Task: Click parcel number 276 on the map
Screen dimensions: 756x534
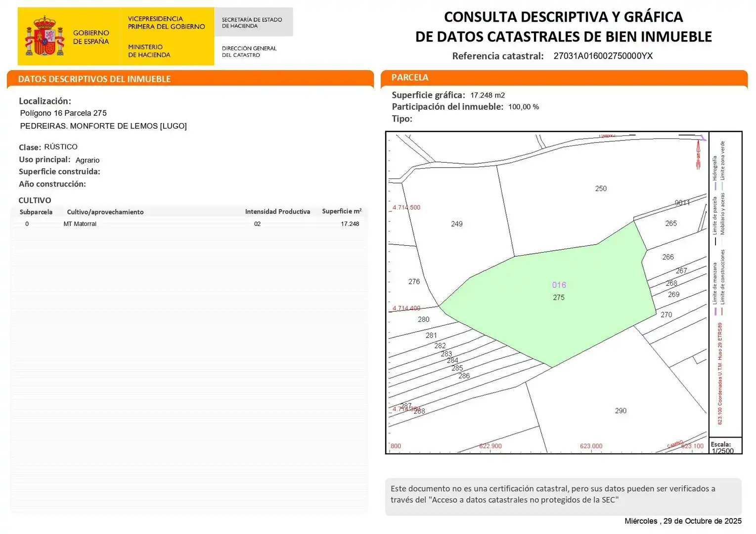Action: 414,282
